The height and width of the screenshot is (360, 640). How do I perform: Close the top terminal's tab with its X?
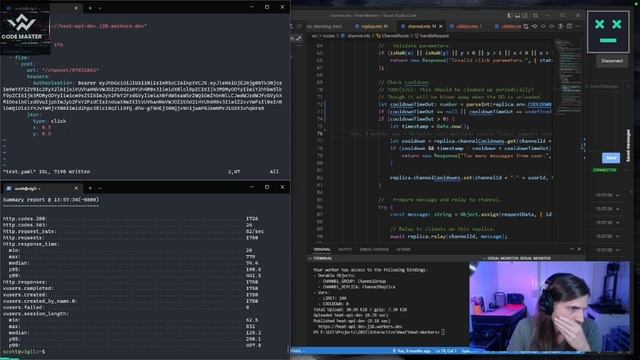[x=76, y=8]
